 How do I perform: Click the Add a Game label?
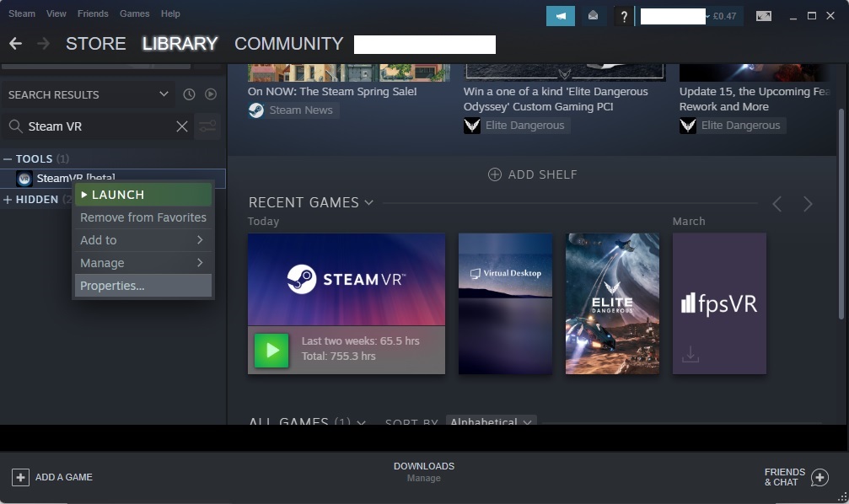pyautogui.click(x=64, y=478)
